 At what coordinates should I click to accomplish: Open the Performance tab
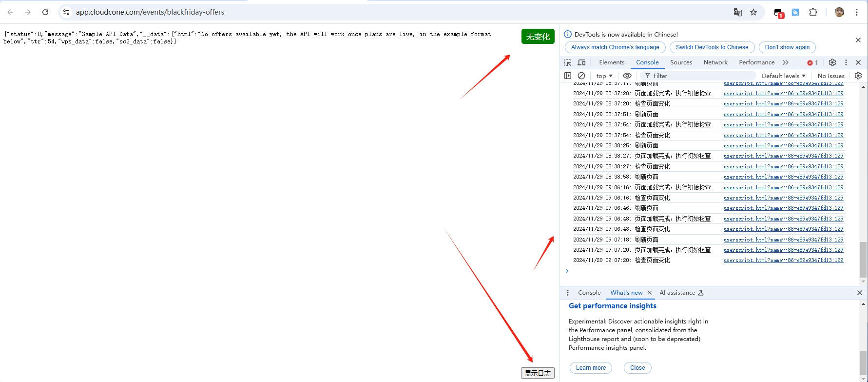[x=756, y=62]
